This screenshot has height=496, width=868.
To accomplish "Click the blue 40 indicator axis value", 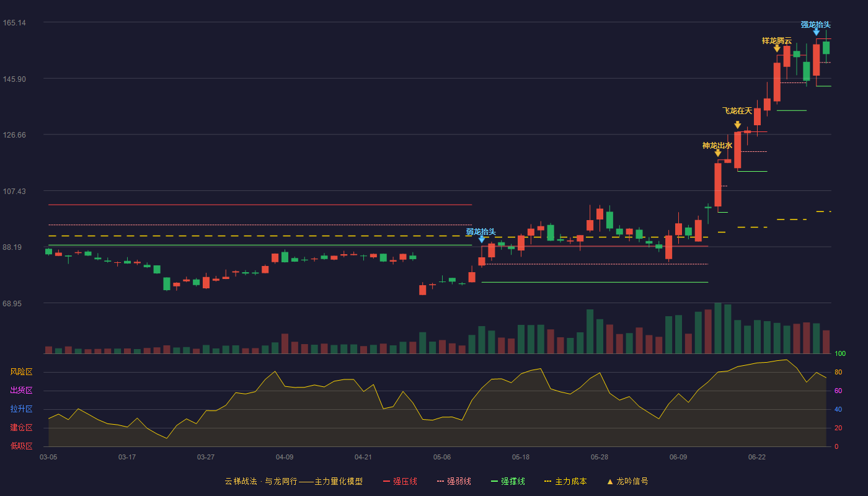I will click(838, 409).
